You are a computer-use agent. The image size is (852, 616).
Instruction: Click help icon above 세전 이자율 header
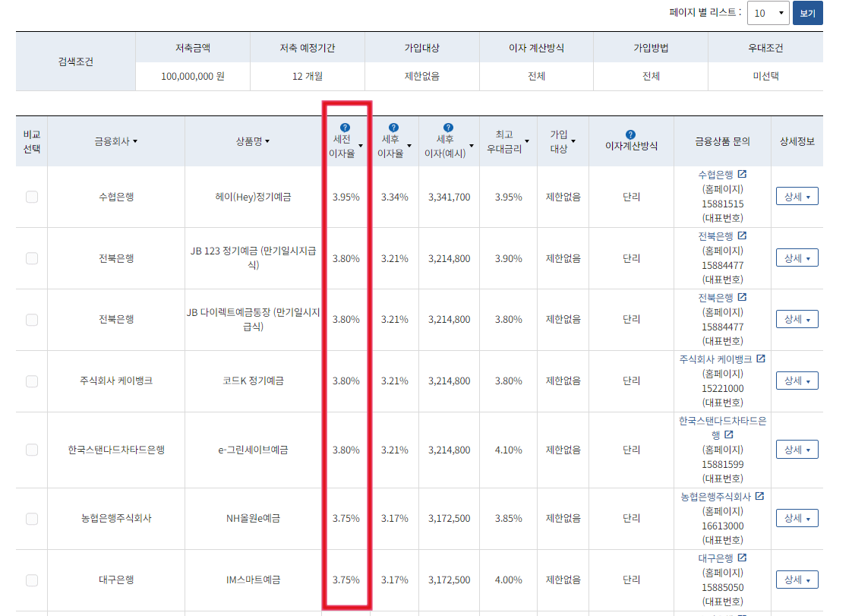coord(345,128)
